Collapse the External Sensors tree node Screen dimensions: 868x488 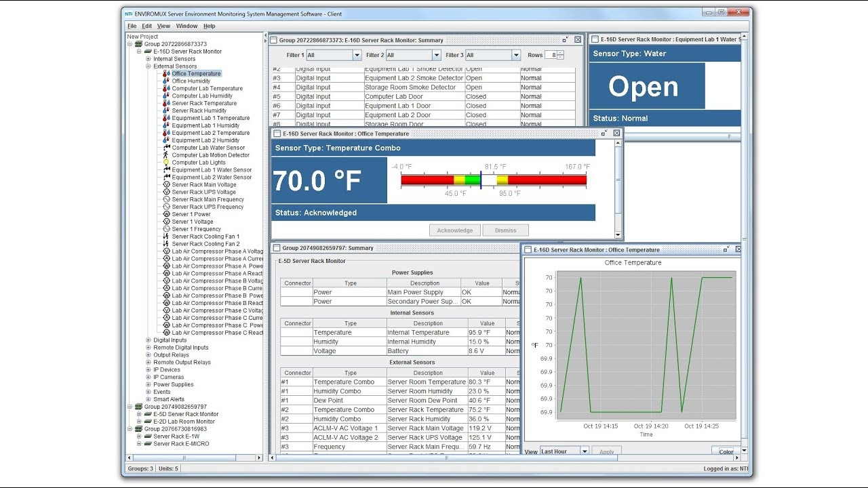point(149,66)
